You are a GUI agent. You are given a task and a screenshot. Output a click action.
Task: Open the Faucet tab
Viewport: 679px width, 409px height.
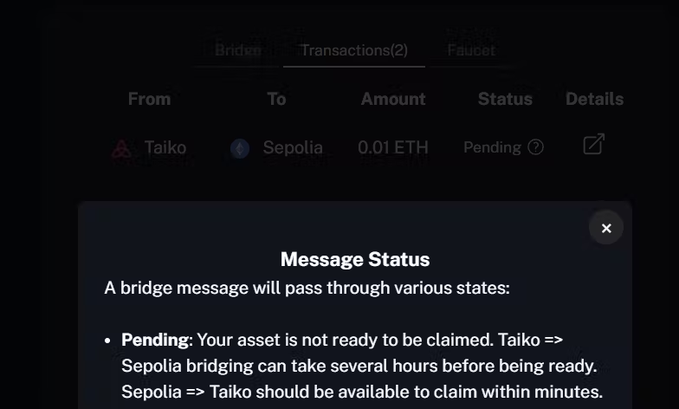pos(471,50)
